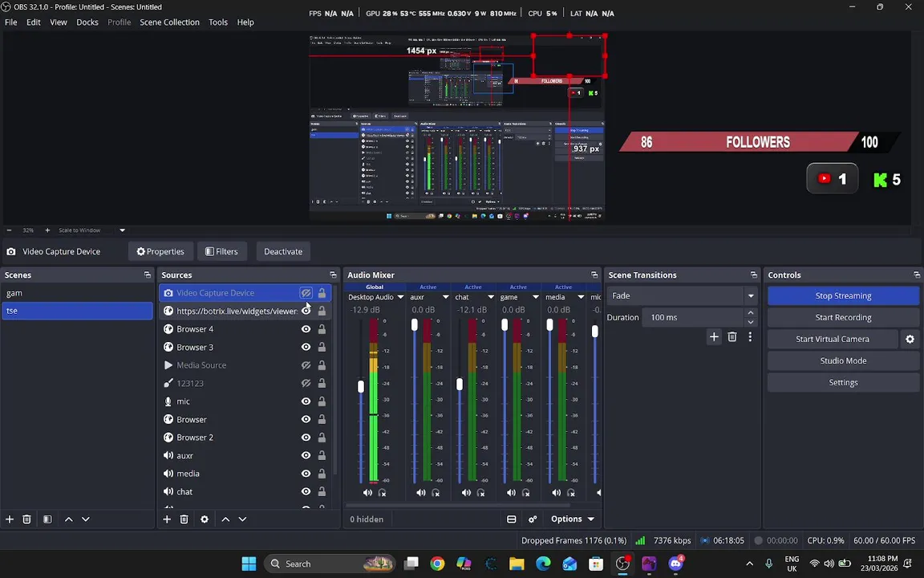
Task: Open game channel dropdown arrow
Action: [536, 297]
